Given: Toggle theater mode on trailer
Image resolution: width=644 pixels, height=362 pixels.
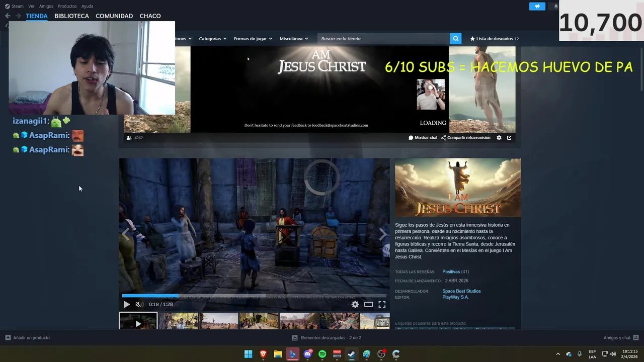Looking at the screenshot, I should point(369,304).
